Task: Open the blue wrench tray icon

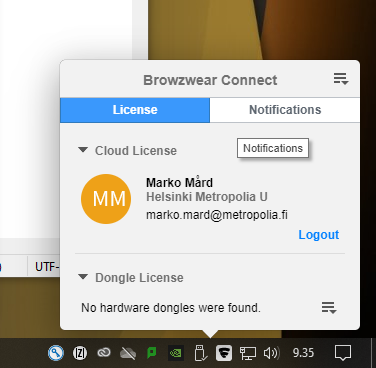Action: coord(56,353)
